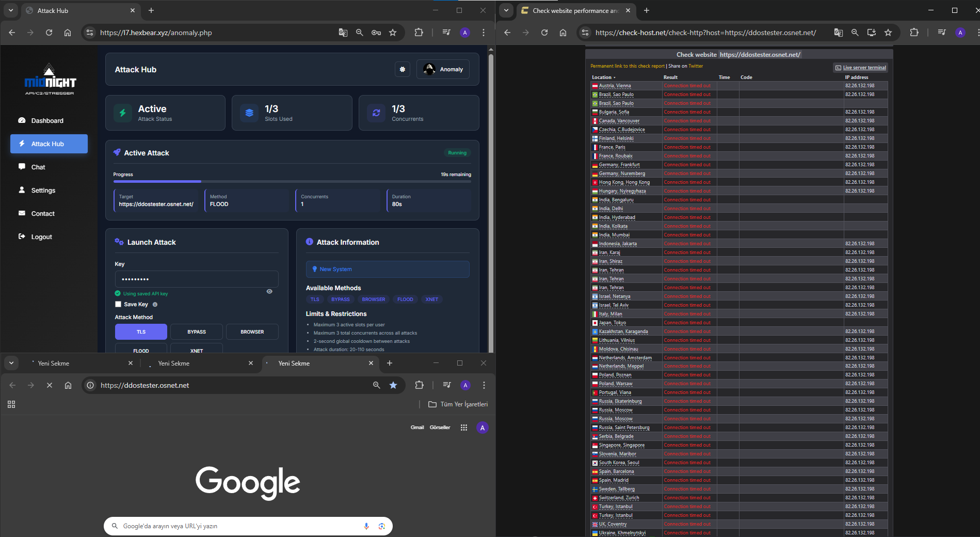Screen dimensions: 980x537
Task: Sort the results by the Location column header
Action: tap(604, 77)
